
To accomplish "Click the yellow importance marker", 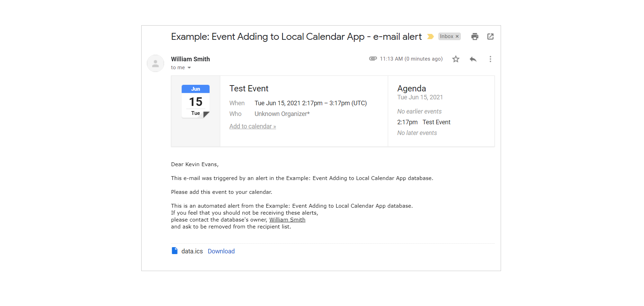I will 430,37.
